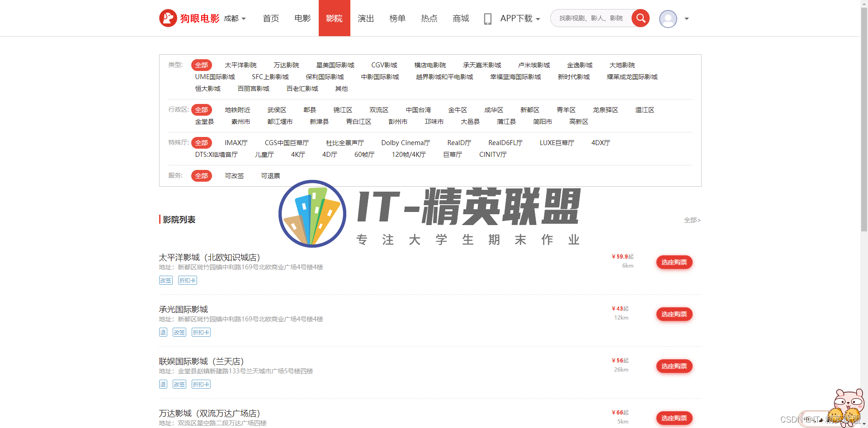Select the 影院 nav tab
868x428 pixels.
(335, 18)
